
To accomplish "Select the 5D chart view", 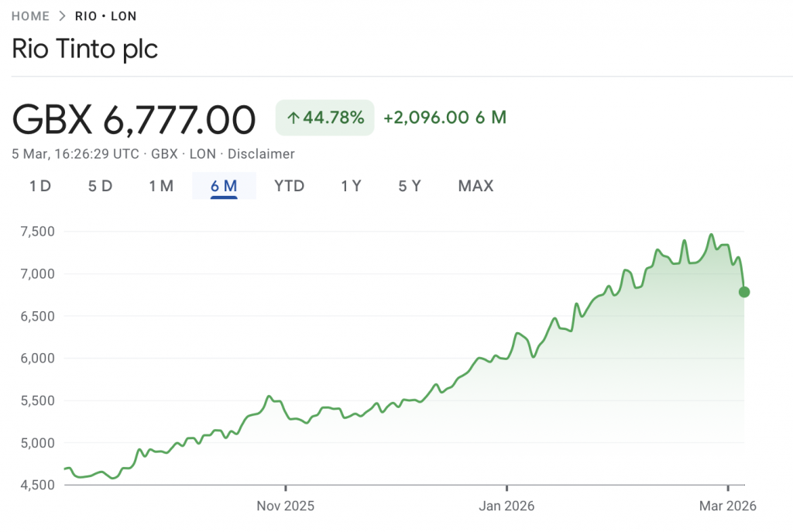I will coord(100,186).
